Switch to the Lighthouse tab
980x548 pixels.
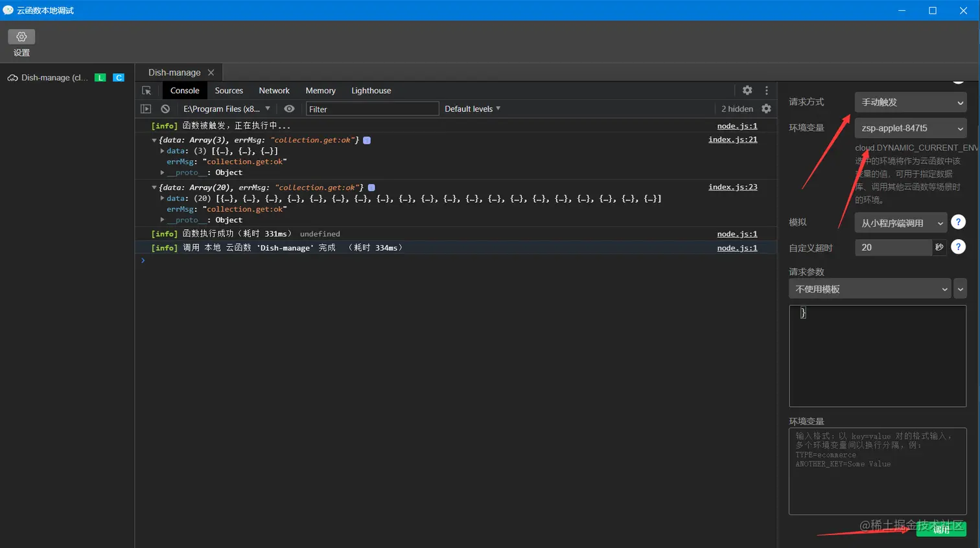coord(371,91)
